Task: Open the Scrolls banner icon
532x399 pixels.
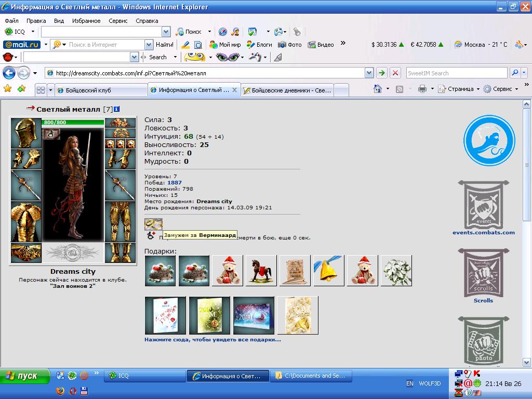Action: point(484,272)
